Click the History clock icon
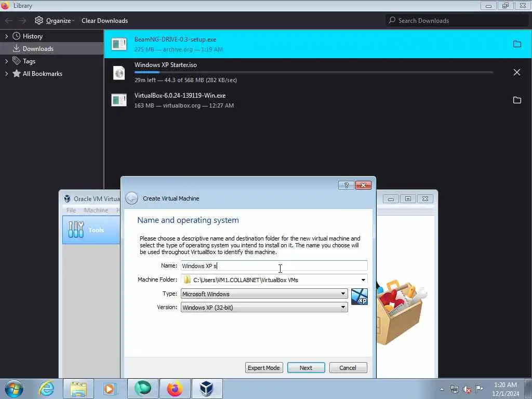Image resolution: width=532 pixels, height=399 pixels. click(x=16, y=36)
